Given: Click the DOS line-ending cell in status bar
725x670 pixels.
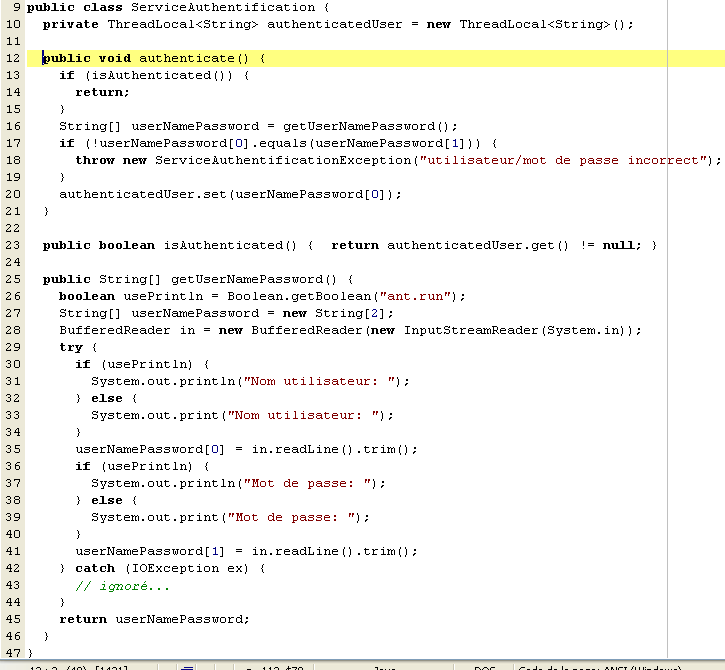Looking at the screenshot, I should (484, 667).
